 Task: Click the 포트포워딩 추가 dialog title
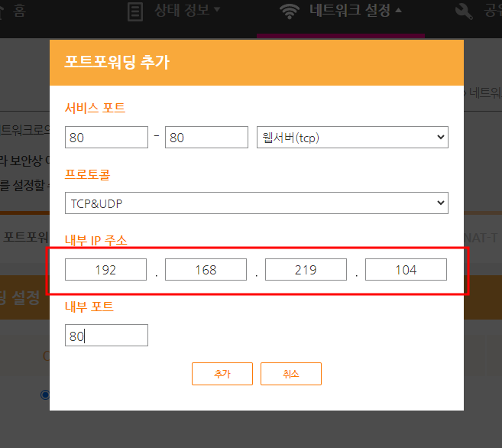pyautogui.click(x=117, y=62)
